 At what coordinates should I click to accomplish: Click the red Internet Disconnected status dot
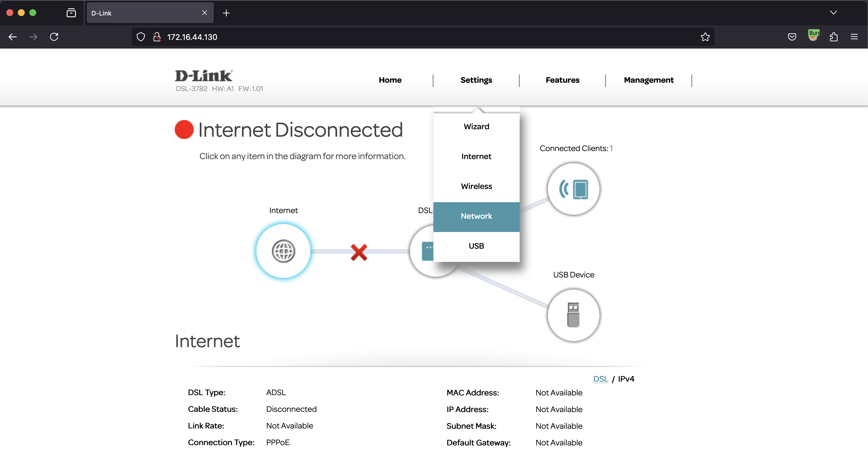coord(184,130)
